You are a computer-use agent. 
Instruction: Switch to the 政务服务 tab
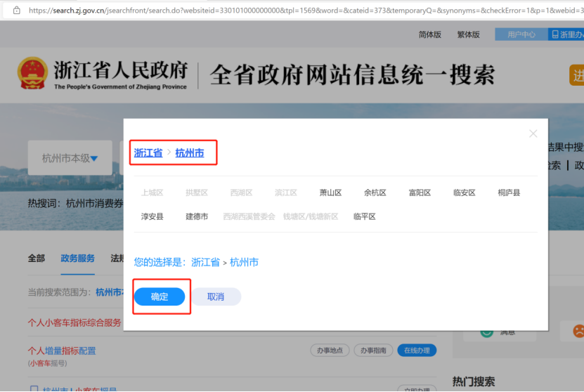[77, 258]
